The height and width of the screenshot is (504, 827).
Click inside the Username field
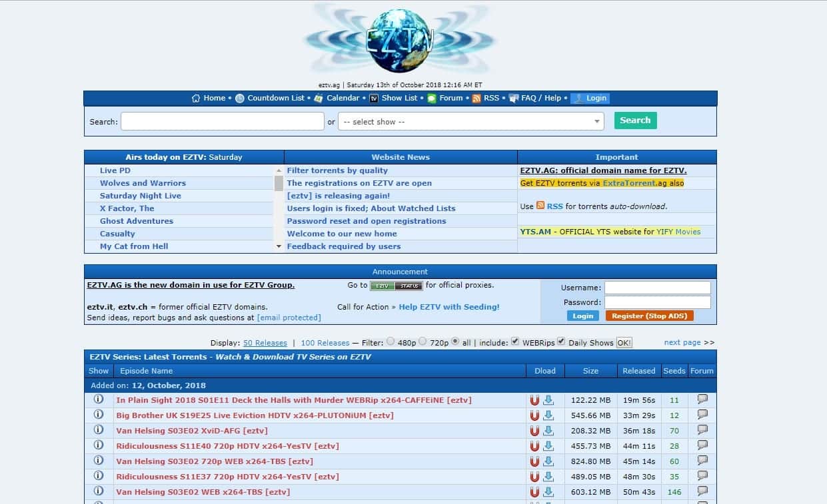point(657,288)
